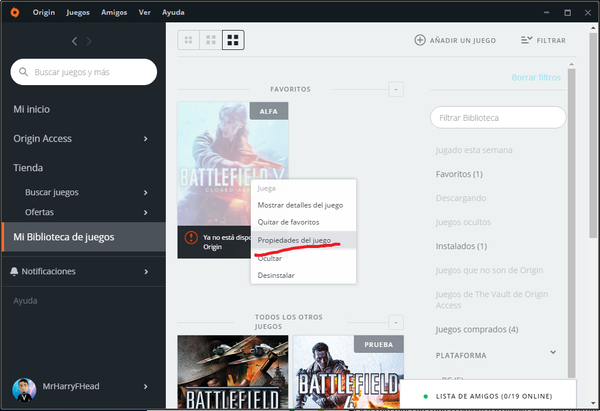Click Añadir un juego button
Viewport: 600px width, 411px height.
(455, 40)
